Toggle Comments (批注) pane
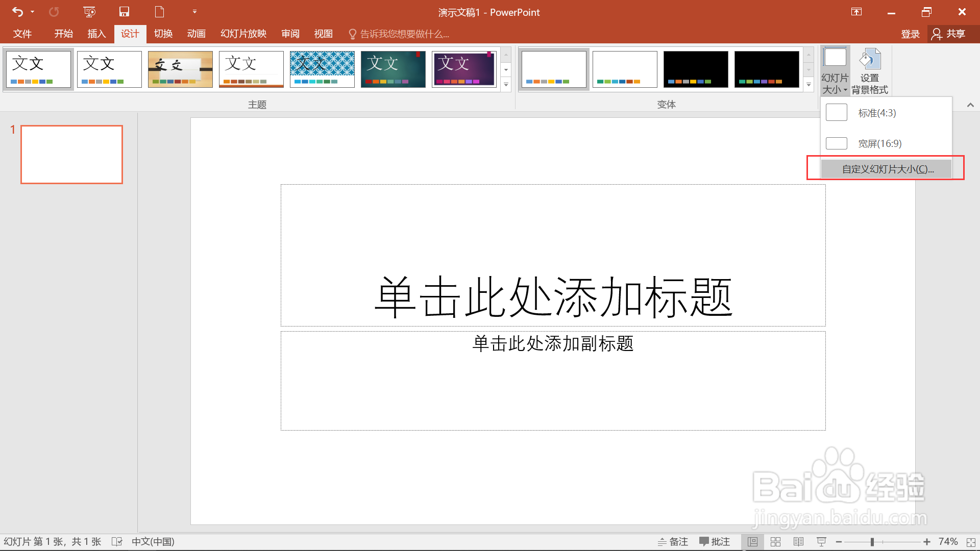 (x=715, y=542)
